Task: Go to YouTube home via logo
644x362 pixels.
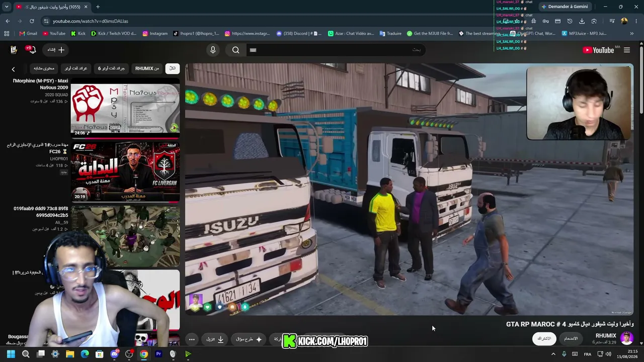Action: coord(598,50)
